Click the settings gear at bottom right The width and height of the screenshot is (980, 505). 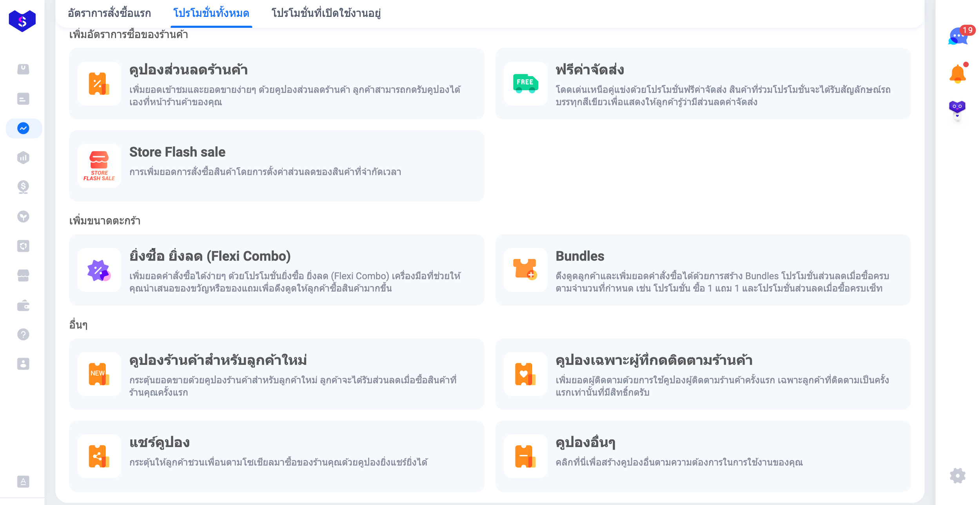(957, 476)
